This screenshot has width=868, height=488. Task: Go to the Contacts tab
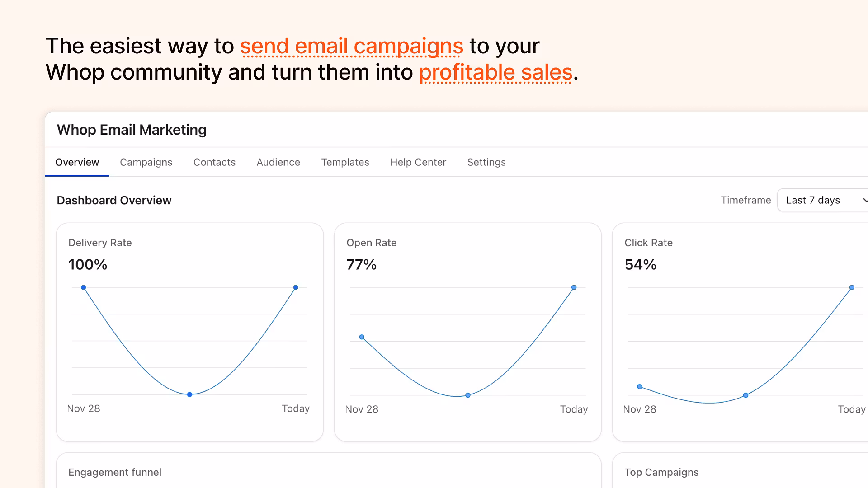click(x=214, y=162)
